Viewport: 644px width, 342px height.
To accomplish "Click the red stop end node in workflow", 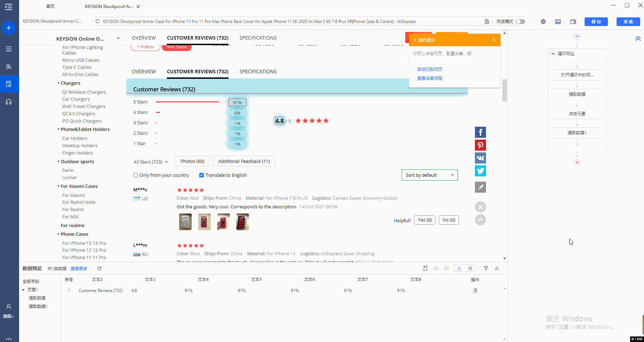I will 577,162.
